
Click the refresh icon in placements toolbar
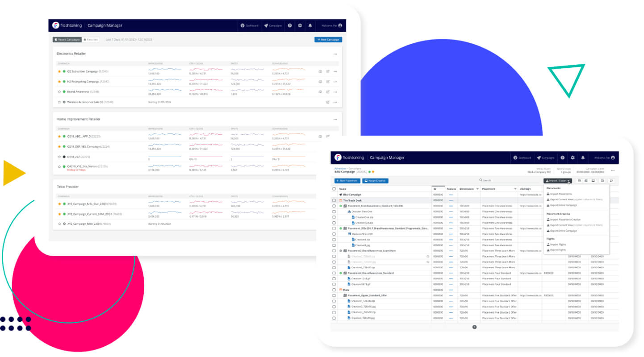point(611,181)
